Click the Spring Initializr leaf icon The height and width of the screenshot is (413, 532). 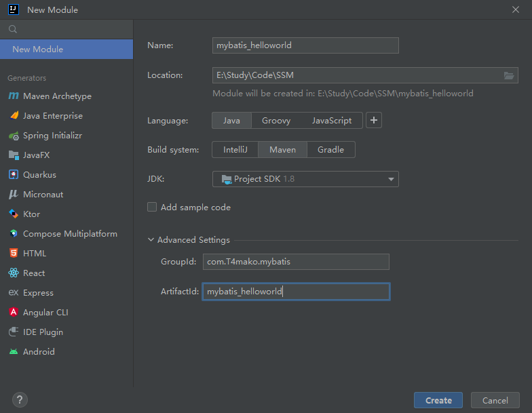coord(14,136)
